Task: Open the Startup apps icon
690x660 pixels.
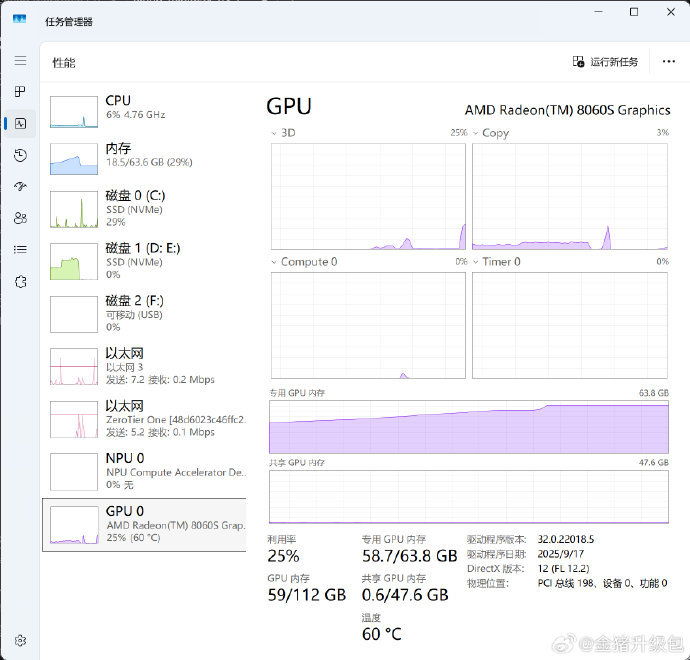Action: click(20, 187)
